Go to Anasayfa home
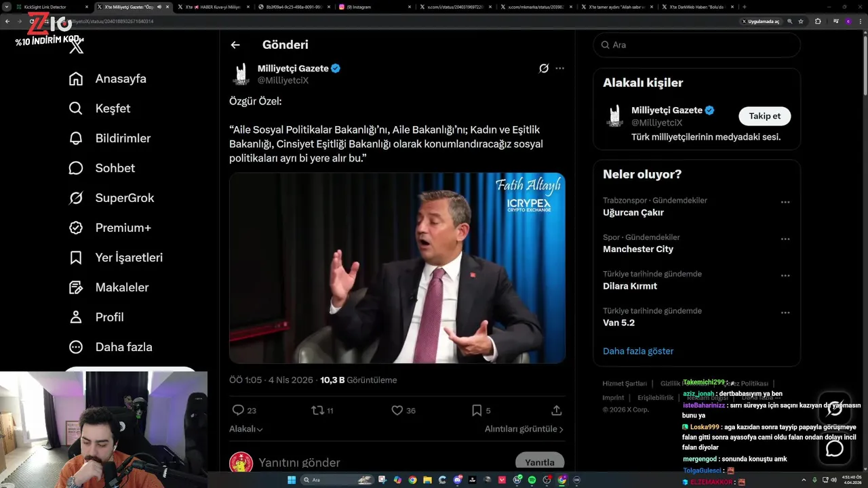868x488 pixels. [120, 79]
